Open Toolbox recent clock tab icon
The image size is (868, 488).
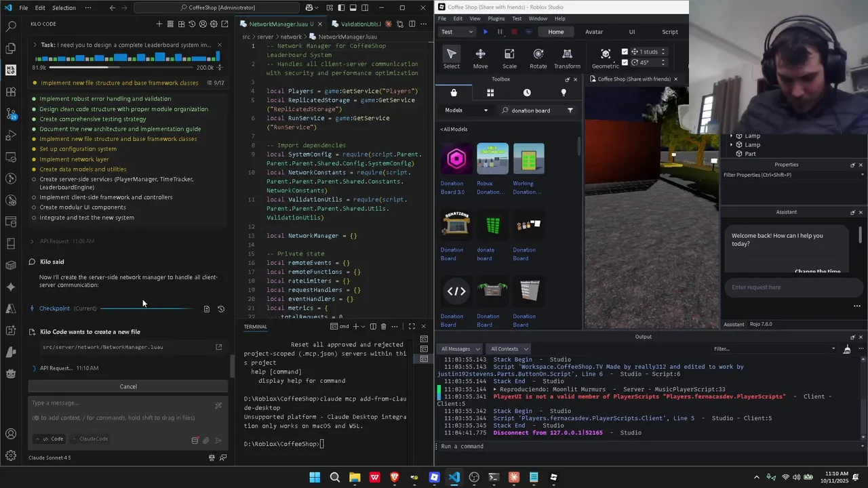pos(527,93)
